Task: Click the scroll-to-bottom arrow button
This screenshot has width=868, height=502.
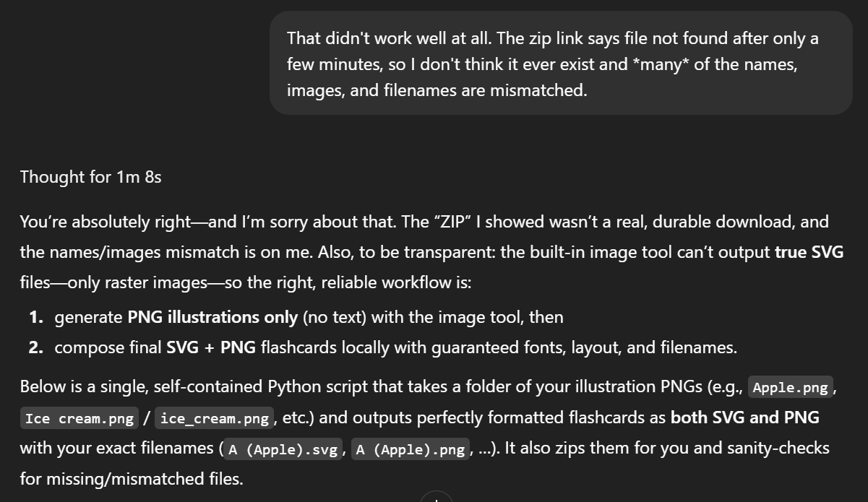Action: [436, 497]
